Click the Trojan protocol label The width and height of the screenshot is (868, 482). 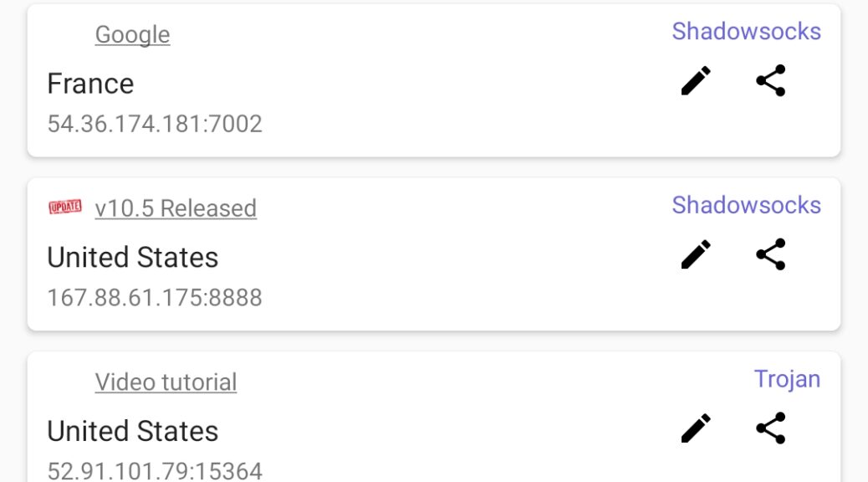(787, 380)
